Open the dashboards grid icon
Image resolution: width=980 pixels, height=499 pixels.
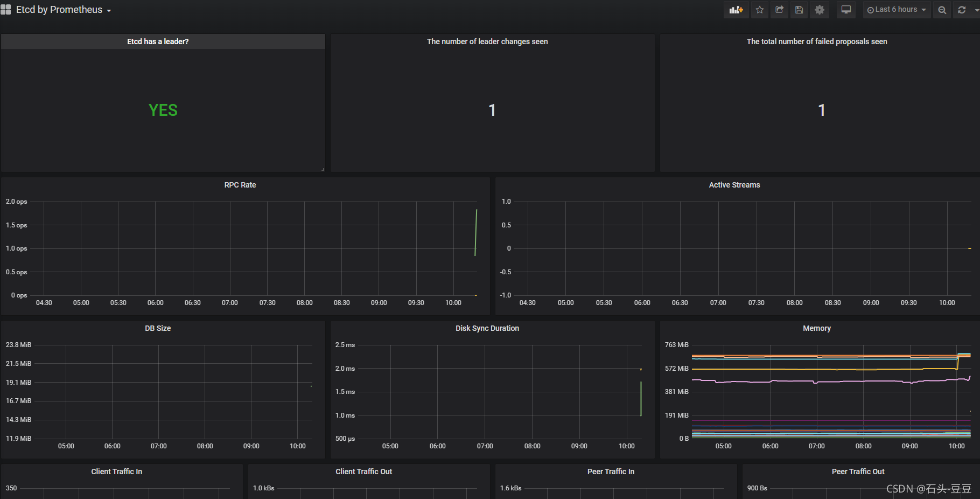click(6, 10)
